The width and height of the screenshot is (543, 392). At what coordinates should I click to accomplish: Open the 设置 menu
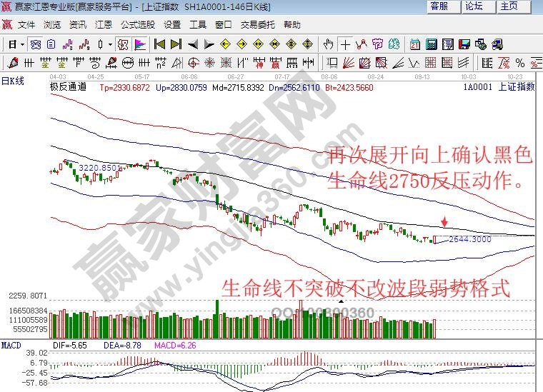click(172, 24)
